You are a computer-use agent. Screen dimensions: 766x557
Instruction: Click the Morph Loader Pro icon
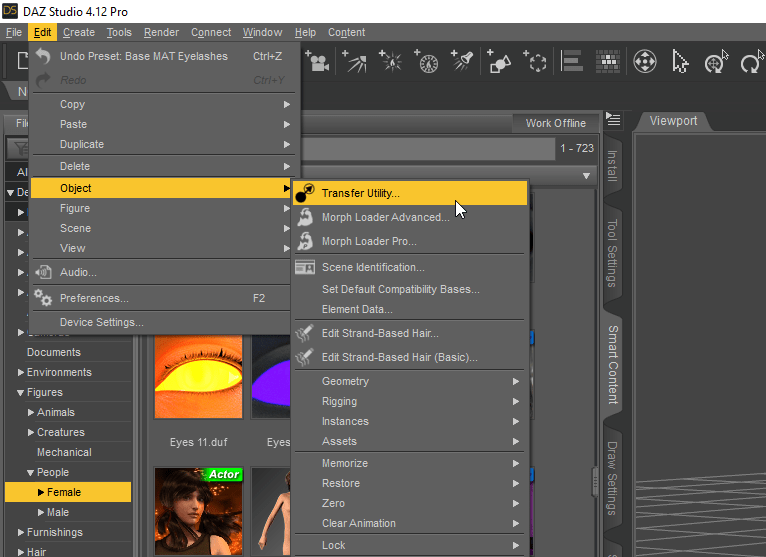[305, 241]
